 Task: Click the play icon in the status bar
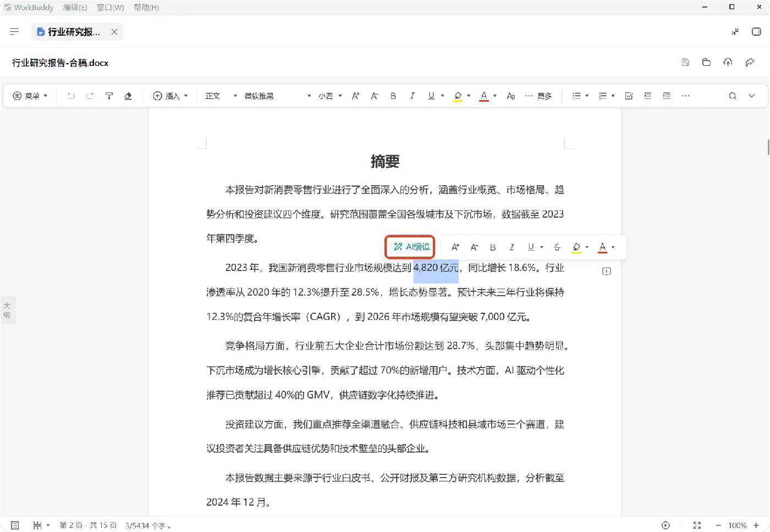(665, 525)
